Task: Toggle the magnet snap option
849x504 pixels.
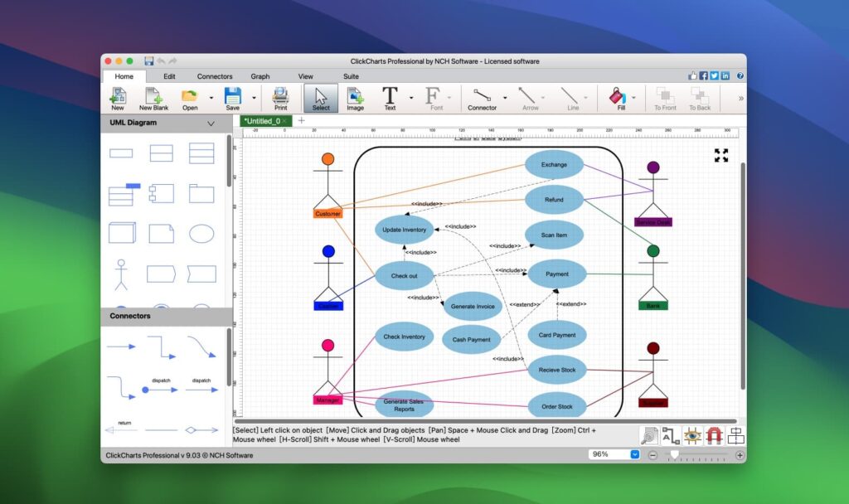Action: point(714,434)
